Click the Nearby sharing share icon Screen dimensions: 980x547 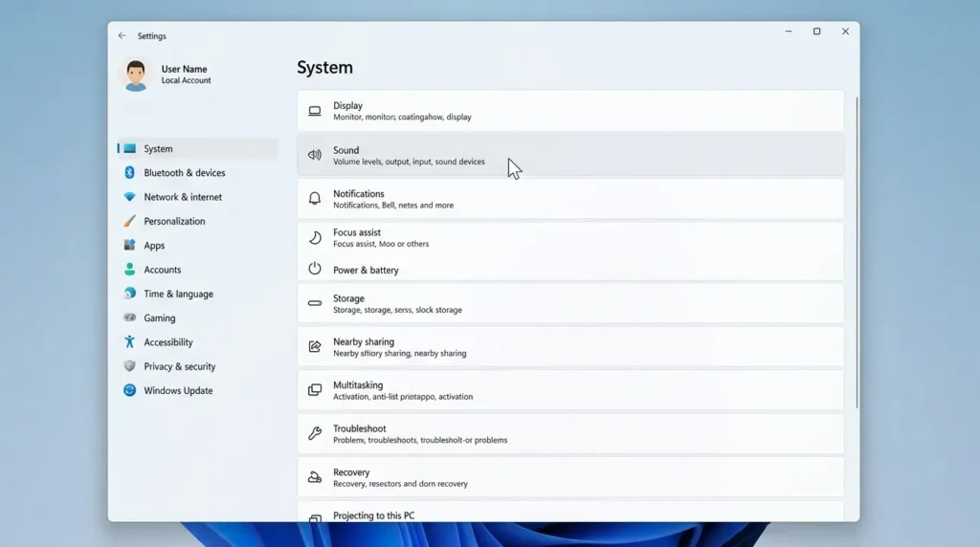point(315,346)
